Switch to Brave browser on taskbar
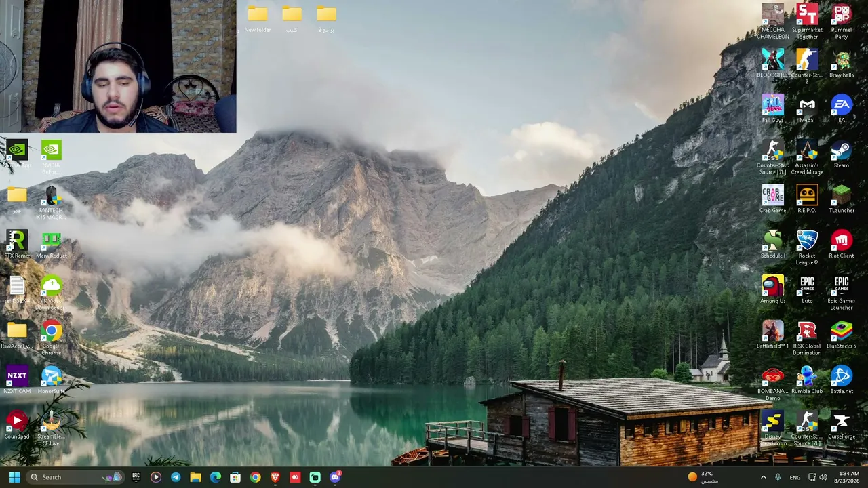The image size is (868, 488). (x=275, y=477)
